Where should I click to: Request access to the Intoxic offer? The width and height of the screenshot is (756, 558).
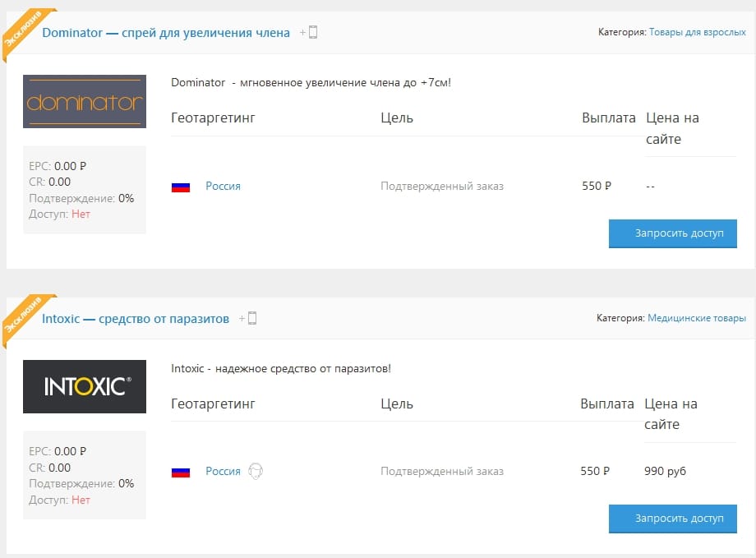point(672,519)
